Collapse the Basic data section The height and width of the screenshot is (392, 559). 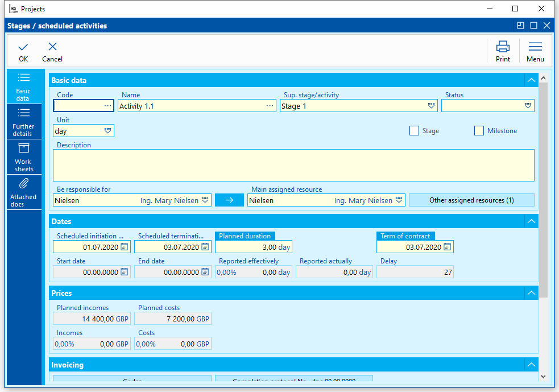click(x=531, y=80)
